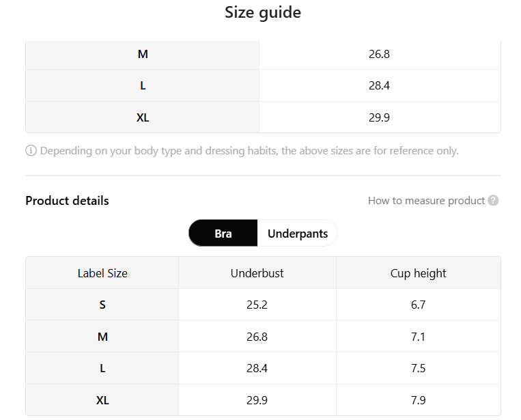Click the question mark help icon

pyautogui.click(x=493, y=200)
